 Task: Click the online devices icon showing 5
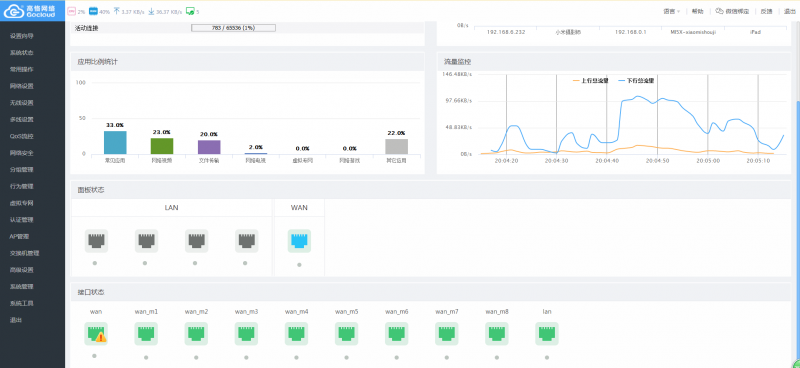(x=190, y=11)
